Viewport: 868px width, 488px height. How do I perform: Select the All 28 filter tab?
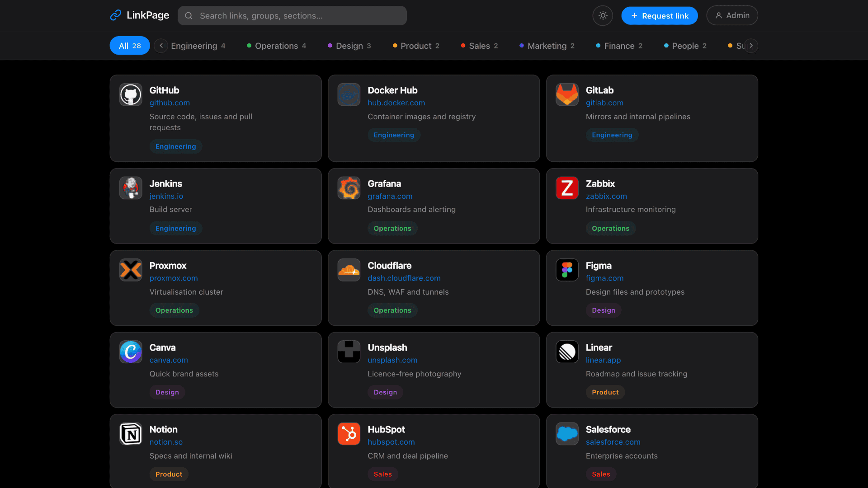pyautogui.click(x=130, y=46)
